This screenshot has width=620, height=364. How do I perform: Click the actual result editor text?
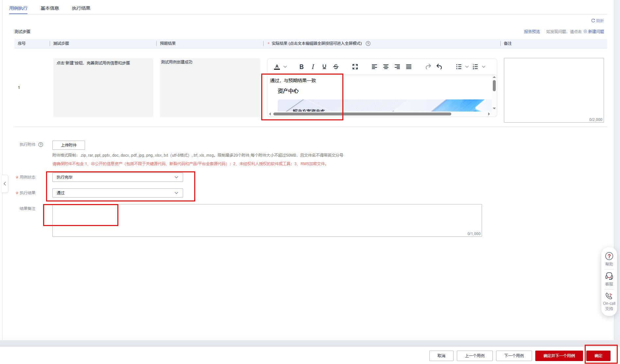293,80
